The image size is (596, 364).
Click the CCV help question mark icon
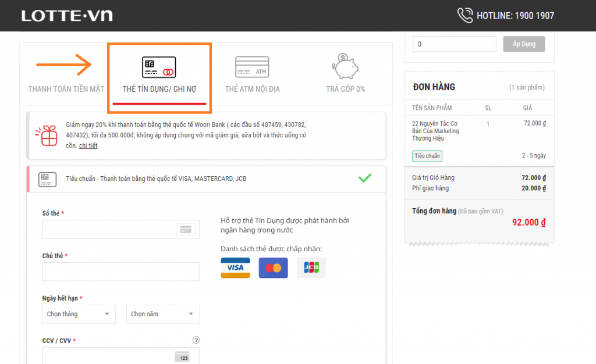coord(196,340)
